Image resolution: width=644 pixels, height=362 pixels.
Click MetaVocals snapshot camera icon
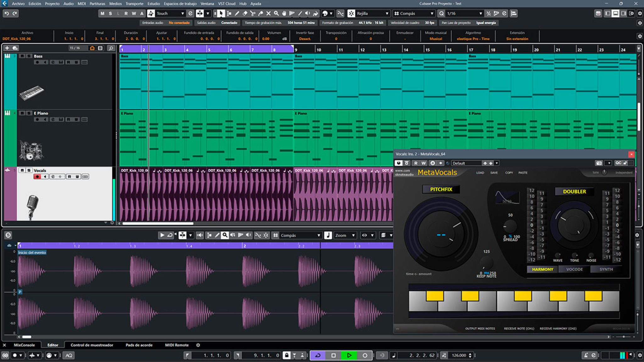(599, 163)
